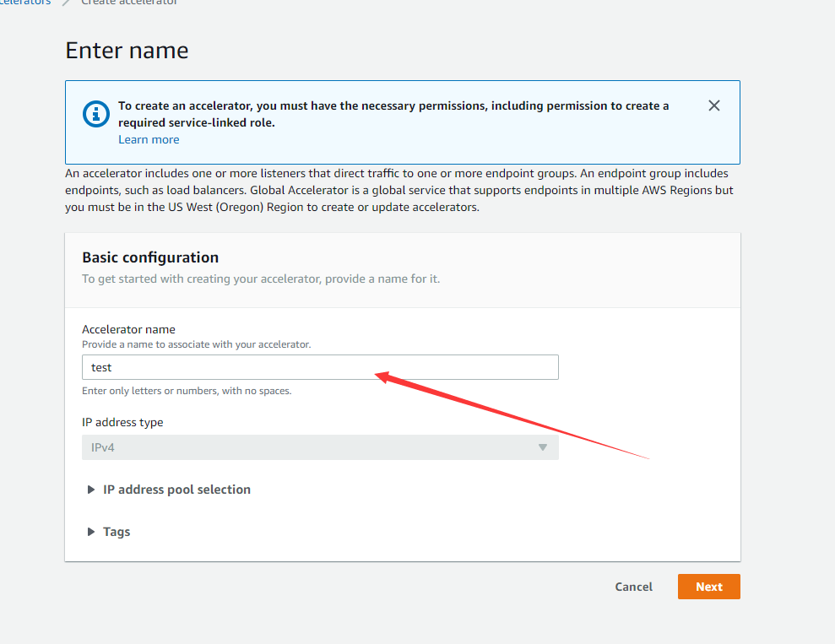
Task: Click the hint about letters or numbers
Action: click(x=187, y=391)
